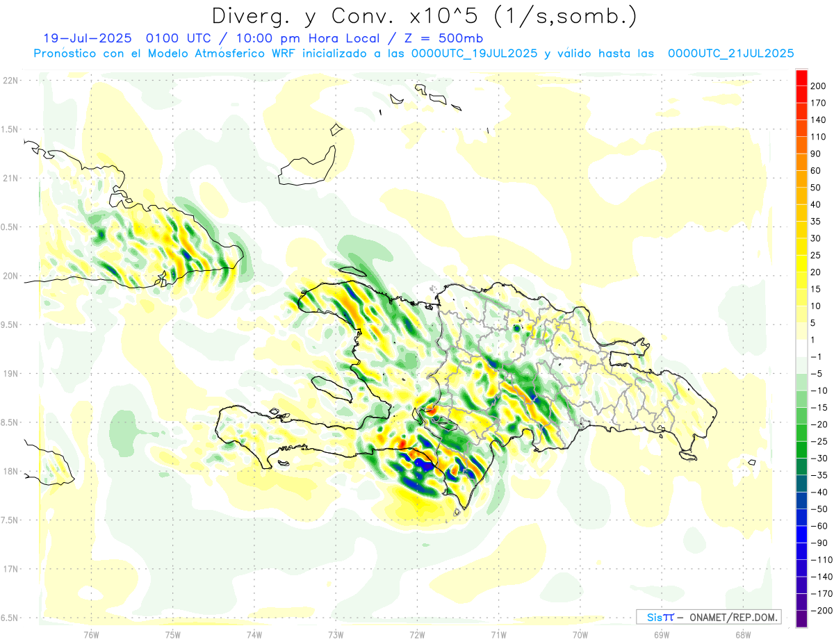Click the '68W' longitude label
Image resolution: width=834 pixels, height=644 pixels.
pyautogui.click(x=743, y=635)
